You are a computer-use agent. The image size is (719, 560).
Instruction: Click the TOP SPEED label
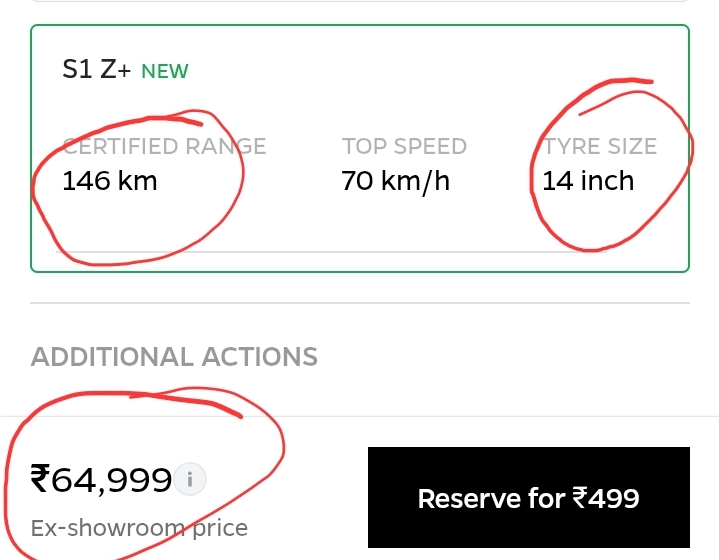coord(404,147)
